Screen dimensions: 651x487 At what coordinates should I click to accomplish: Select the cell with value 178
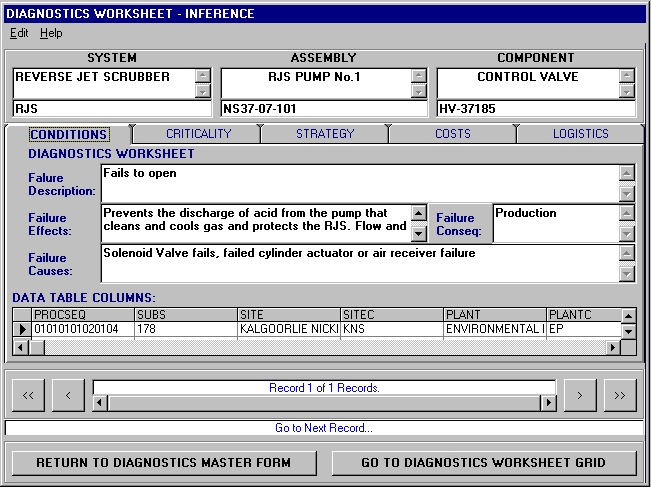coord(186,329)
